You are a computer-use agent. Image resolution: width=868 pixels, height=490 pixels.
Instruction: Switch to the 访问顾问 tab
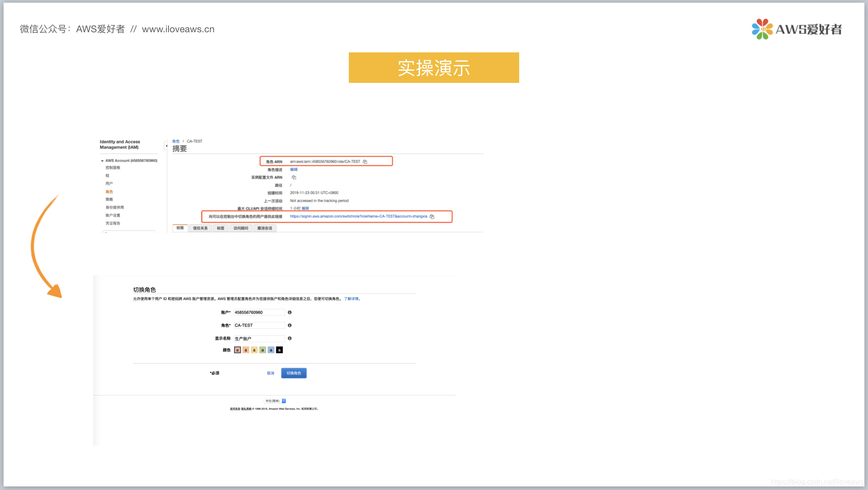[x=241, y=228]
